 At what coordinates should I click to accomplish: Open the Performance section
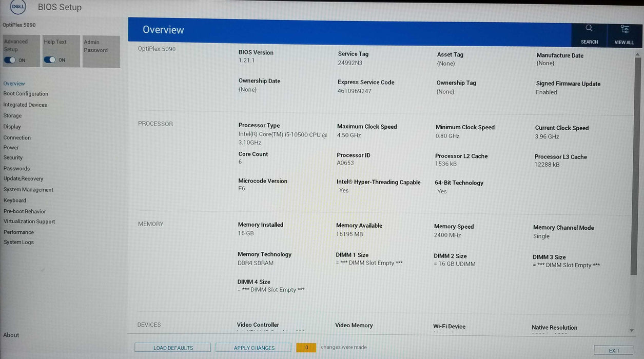(18, 232)
